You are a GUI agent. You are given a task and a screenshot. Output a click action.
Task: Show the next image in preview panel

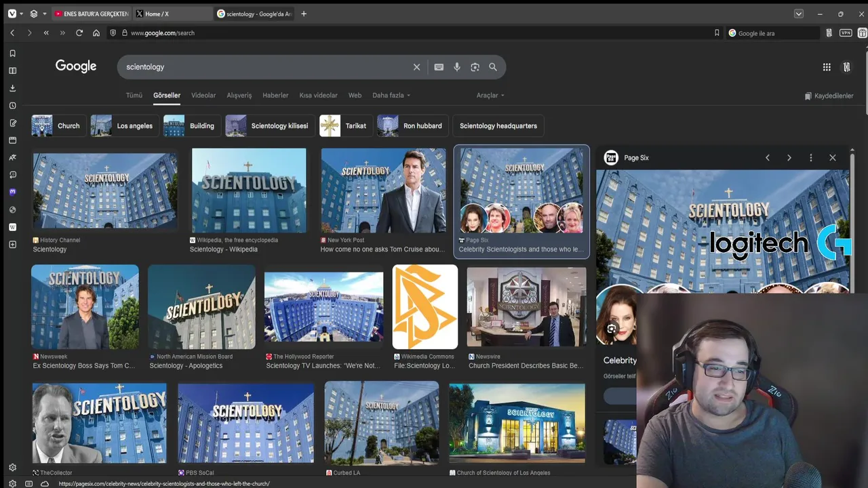[x=789, y=157]
